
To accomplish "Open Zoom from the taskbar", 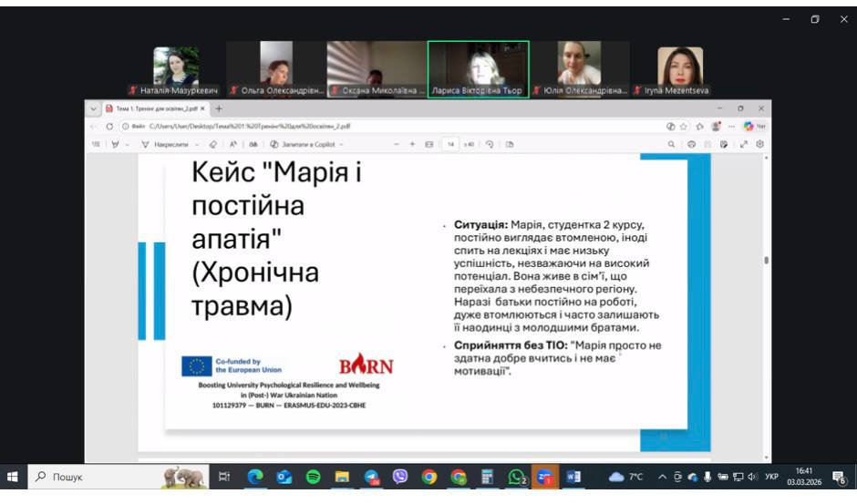I will (545, 477).
